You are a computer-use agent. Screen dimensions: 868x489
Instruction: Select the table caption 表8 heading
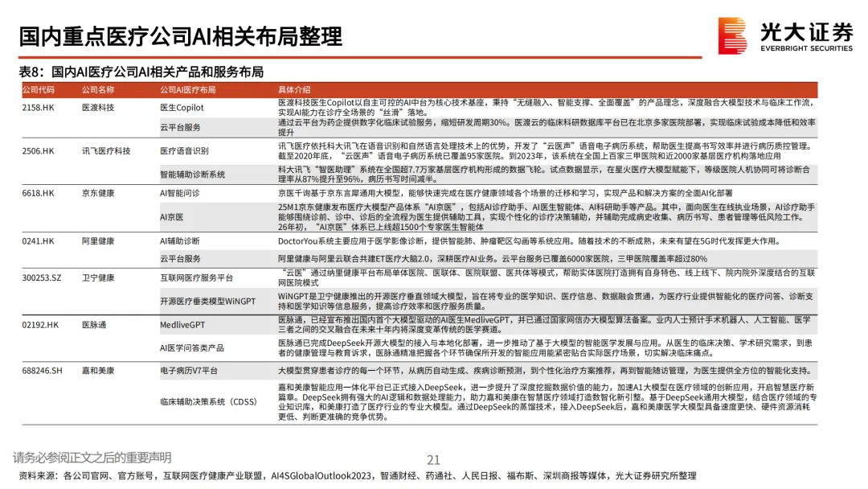(x=141, y=72)
